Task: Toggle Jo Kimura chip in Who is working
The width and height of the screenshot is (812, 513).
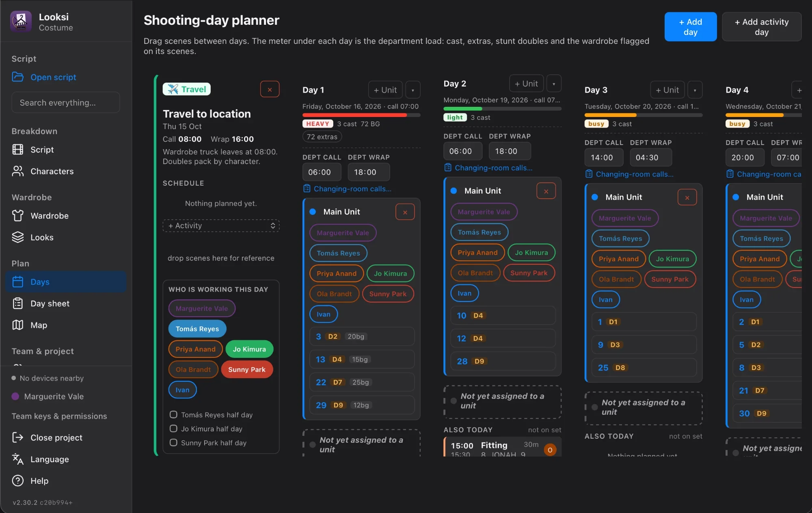Action: point(249,349)
